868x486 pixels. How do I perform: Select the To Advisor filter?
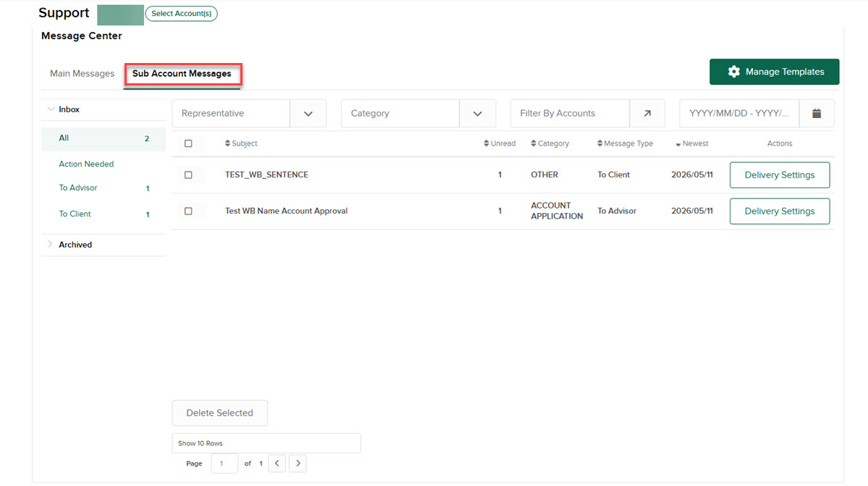[78, 188]
